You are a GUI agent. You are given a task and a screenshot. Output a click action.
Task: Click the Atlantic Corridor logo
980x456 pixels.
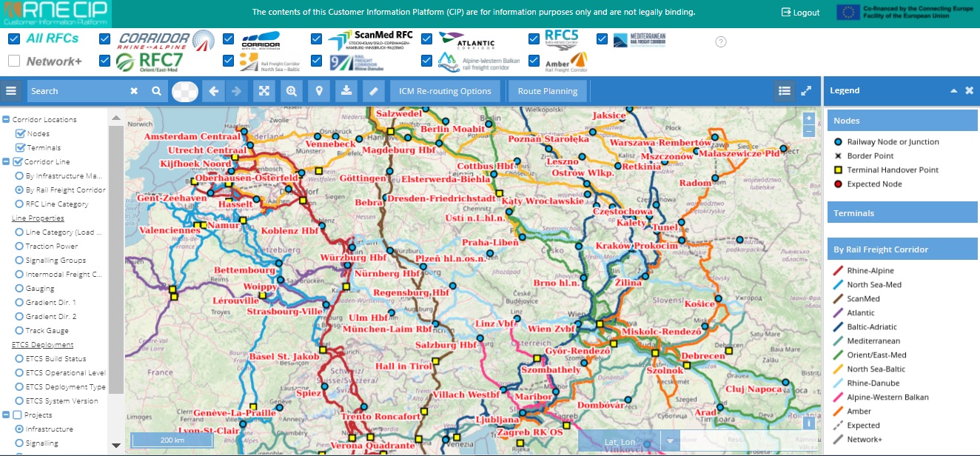click(466, 40)
